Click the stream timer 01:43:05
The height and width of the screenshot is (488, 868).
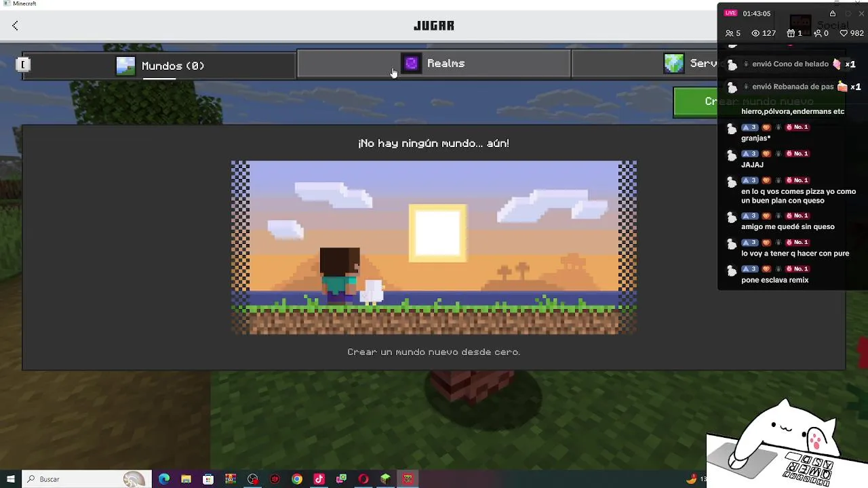(x=756, y=14)
